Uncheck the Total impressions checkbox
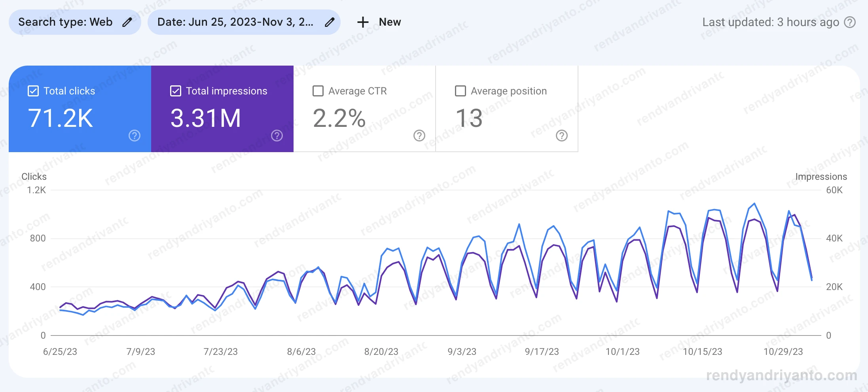Image resolution: width=868 pixels, height=392 pixels. [x=176, y=91]
